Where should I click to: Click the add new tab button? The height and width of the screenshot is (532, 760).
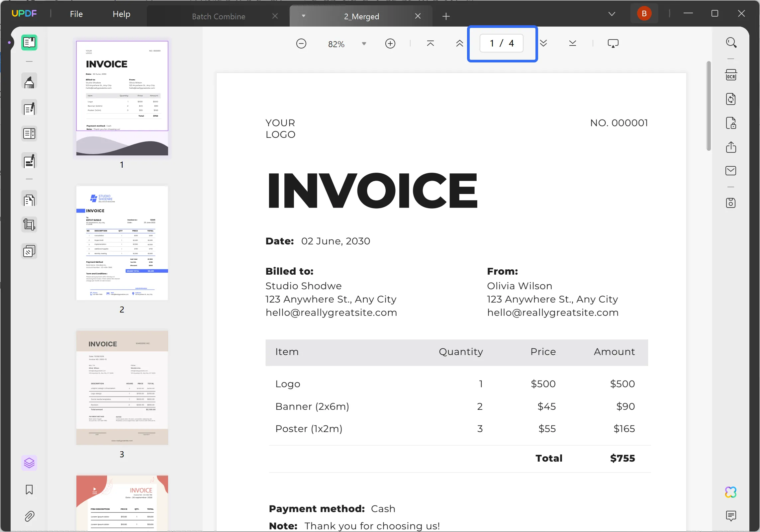[x=445, y=16]
